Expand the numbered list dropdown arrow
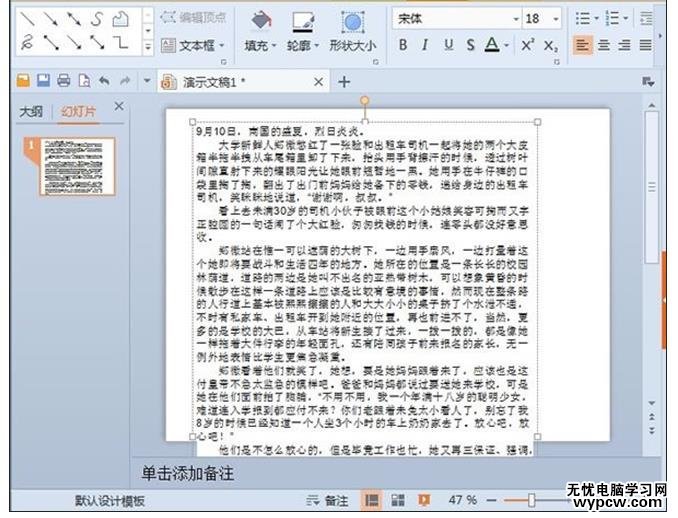This screenshot has width=678, height=518. click(x=626, y=19)
